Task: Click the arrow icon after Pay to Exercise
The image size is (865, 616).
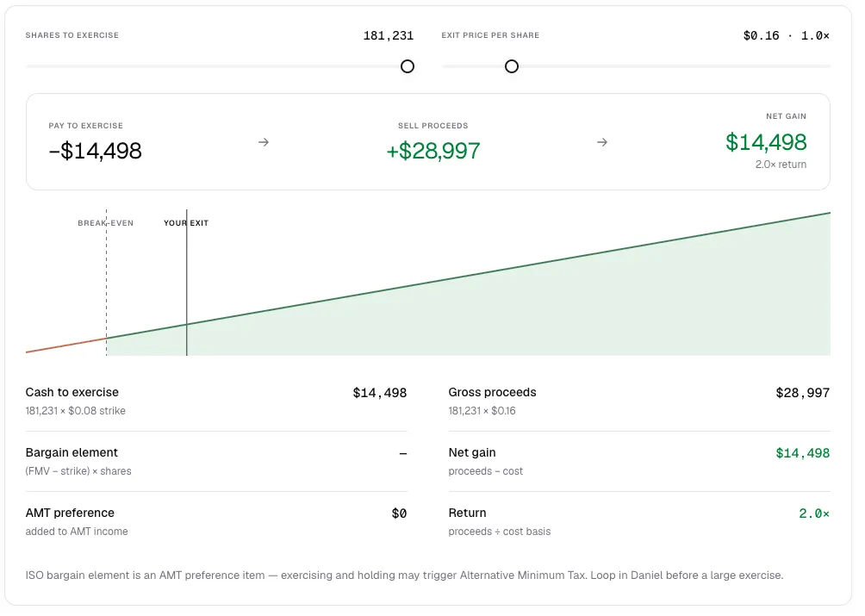Action: point(264,142)
